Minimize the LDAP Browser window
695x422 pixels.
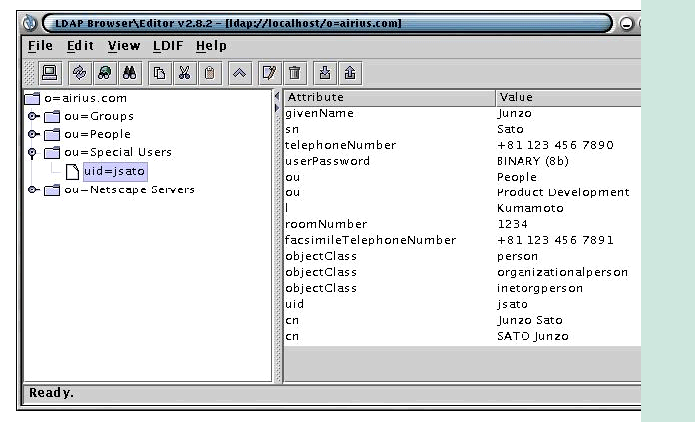(626, 23)
